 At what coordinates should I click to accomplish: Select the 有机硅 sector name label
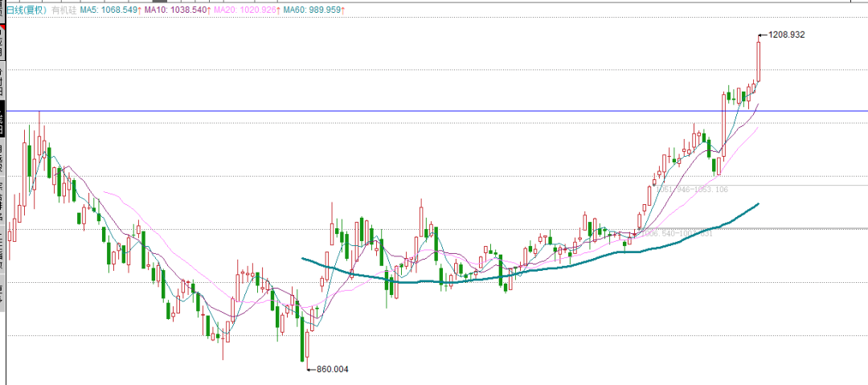[x=63, y=10]
